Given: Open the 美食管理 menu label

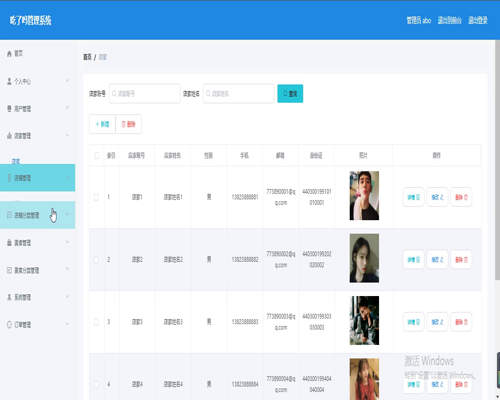Looking at the screenshot, I should [x=22, y=243].
